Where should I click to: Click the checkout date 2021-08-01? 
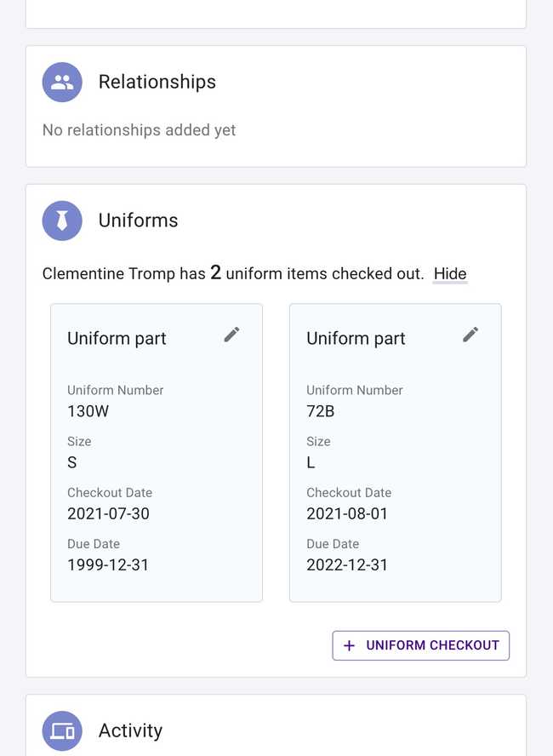pyautogui.click(x=347, y=513)
